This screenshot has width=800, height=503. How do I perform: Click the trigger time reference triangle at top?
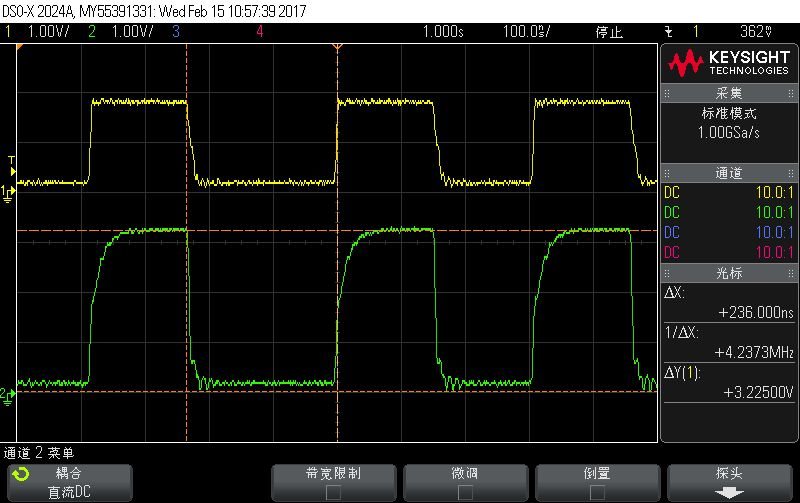[337, 47]
